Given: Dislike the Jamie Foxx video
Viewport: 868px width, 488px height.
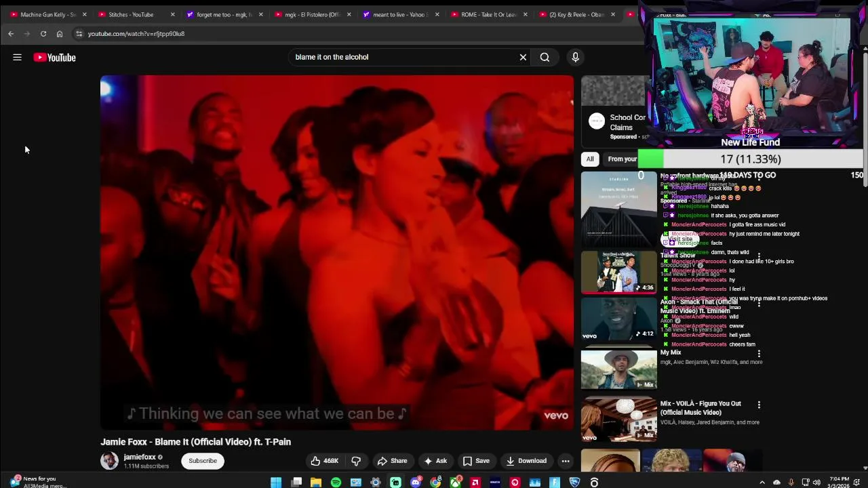Looking at the screenshot, I should [x=356, y=461].
